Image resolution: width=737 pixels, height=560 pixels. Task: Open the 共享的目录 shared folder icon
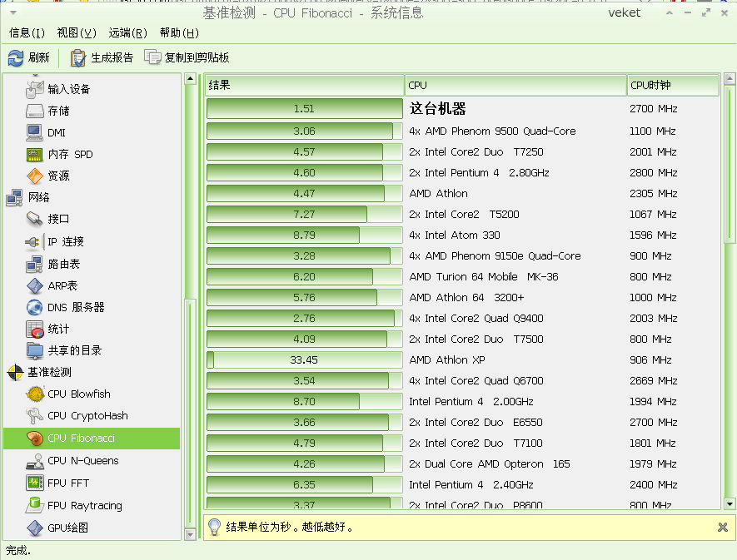[x=35, y=350]
